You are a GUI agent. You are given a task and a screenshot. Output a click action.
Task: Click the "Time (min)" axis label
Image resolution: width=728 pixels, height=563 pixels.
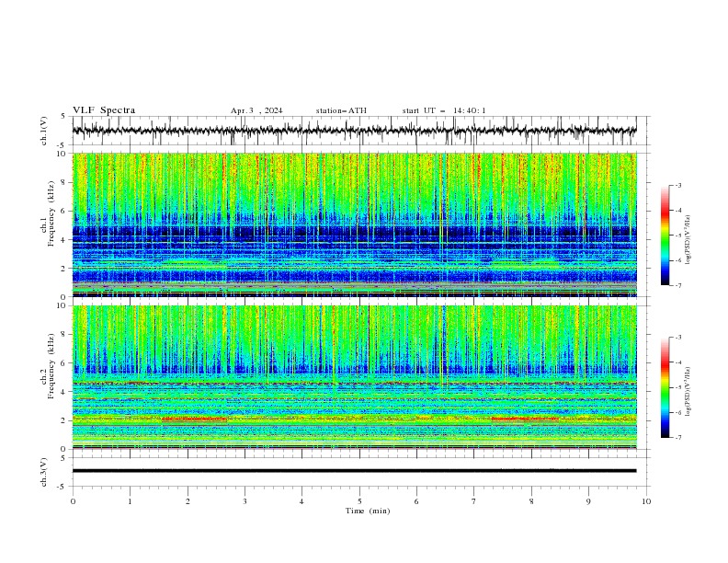click(x=368, y=511)
